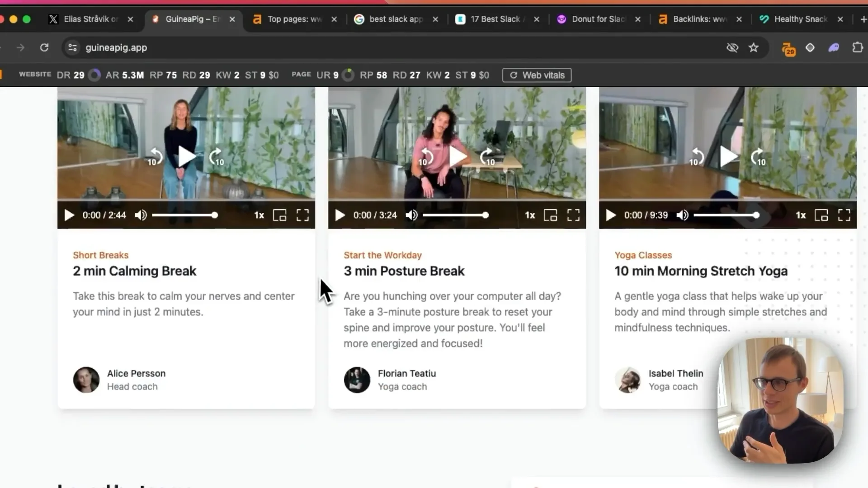Enter fullscreen on 3:24 video
Image resolution: width=868 pixels, height=488 pixels.
click(x=573, y=215)
